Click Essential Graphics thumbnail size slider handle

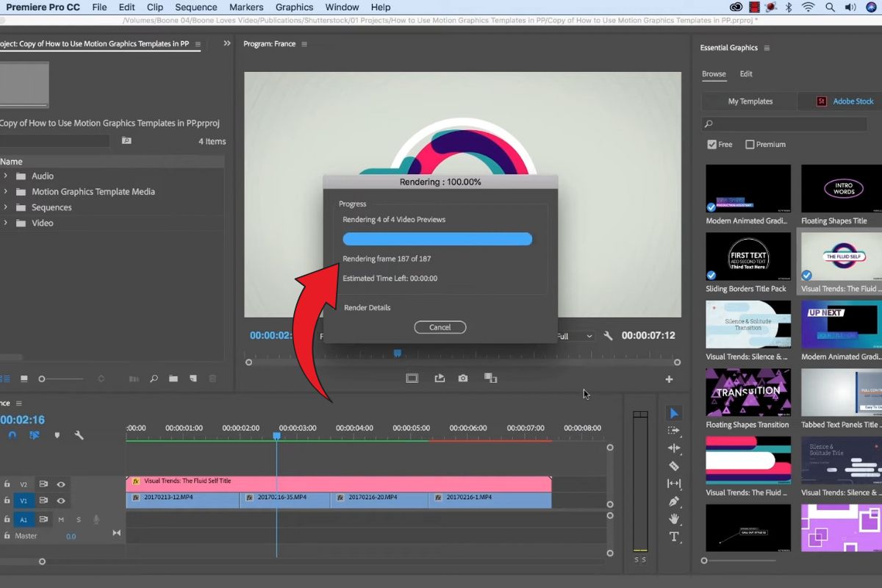tap(704, 561)
